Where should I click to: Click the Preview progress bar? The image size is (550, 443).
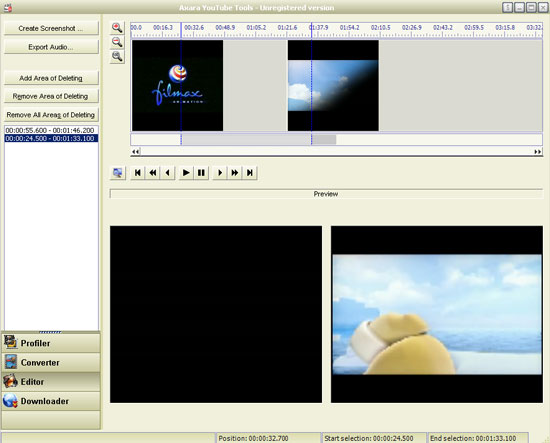[x=326, y=194]
